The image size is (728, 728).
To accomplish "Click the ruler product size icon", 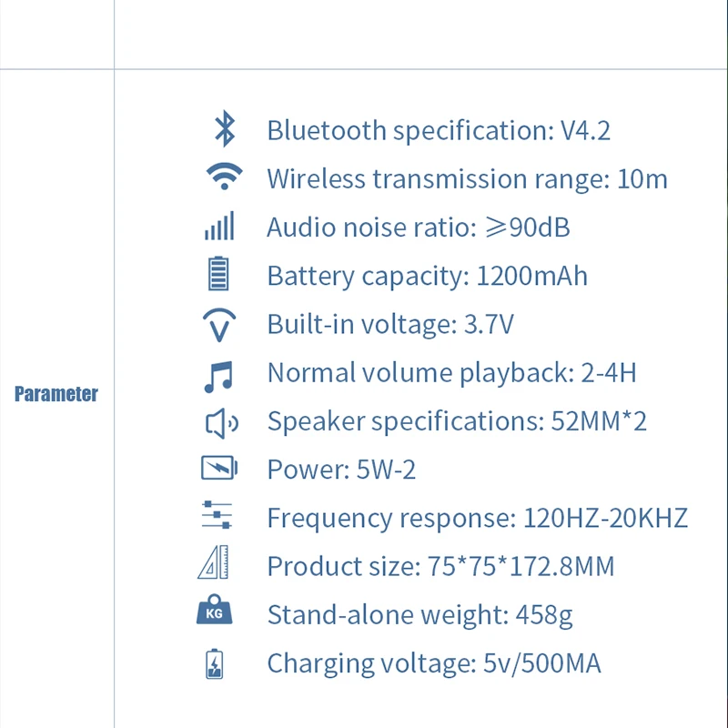I will (214, 565).
